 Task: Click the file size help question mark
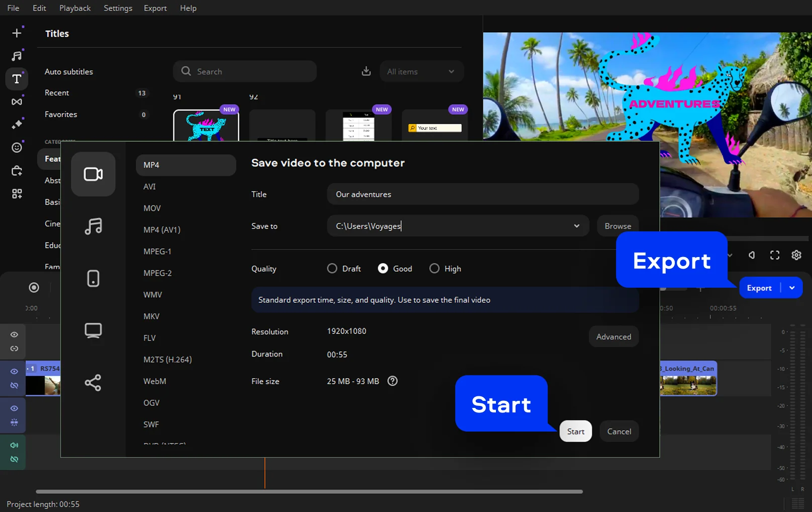(392, 381)
